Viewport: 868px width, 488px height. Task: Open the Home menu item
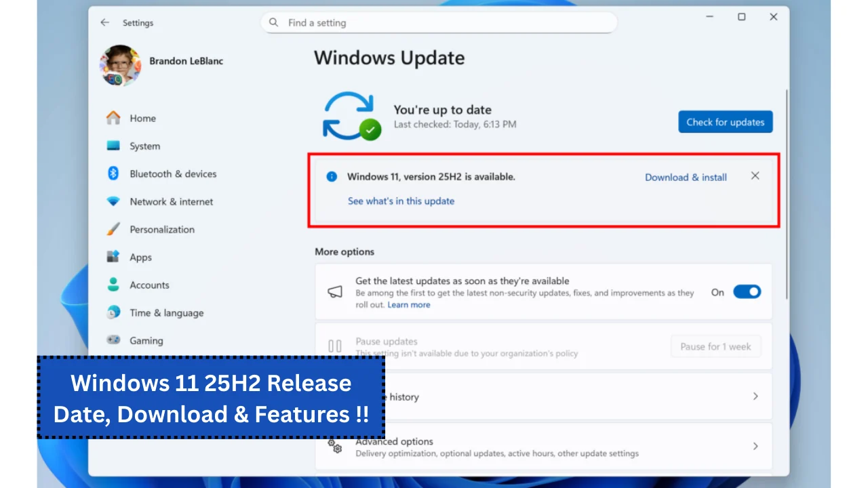point(142,118)
